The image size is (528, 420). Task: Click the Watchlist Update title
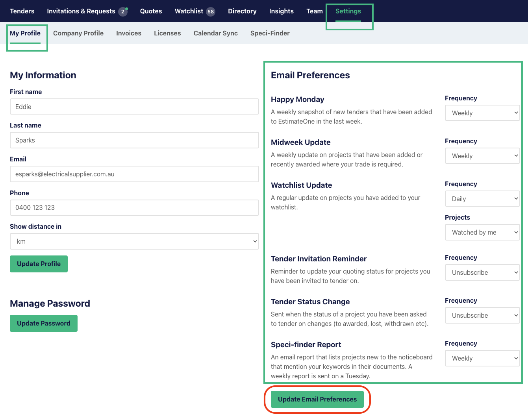[x=302, y=185]
